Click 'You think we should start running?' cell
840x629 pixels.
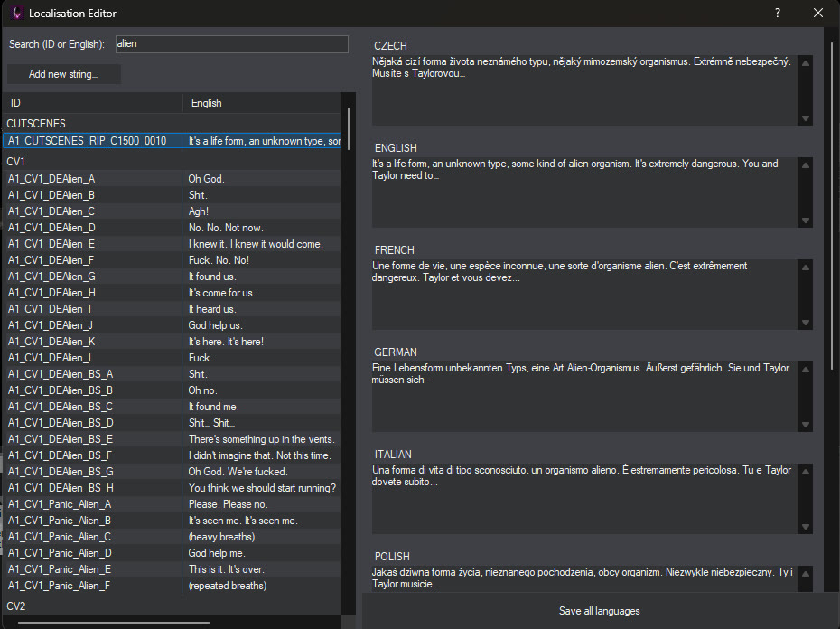(262, 488)
